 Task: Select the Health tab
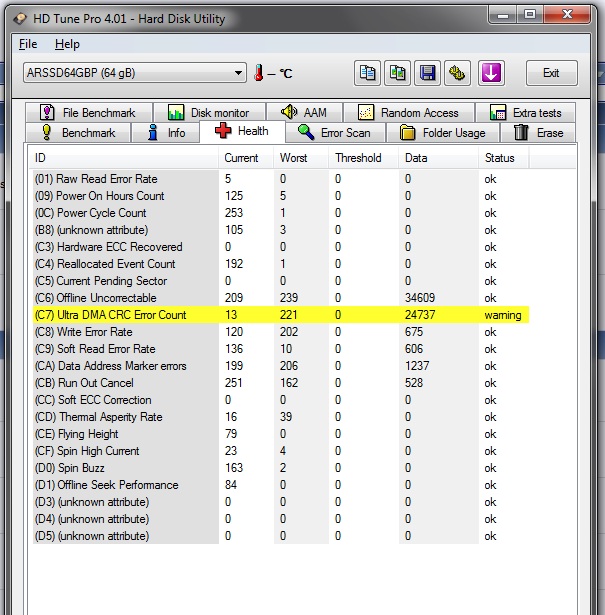pyautogui.click(x=242, y=131)
